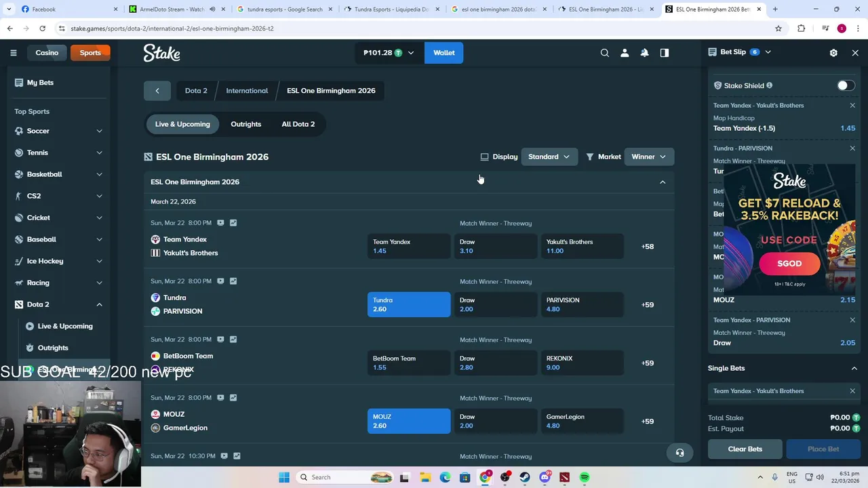Open the Standard display dropdown
The image size is (868, 488).
(549, 157)
